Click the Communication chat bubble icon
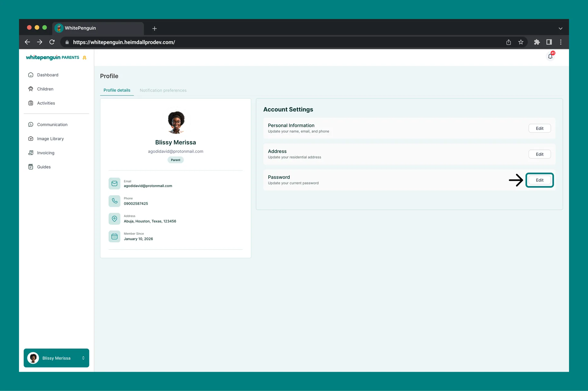588x391 pixels. [x=31, y=124]
